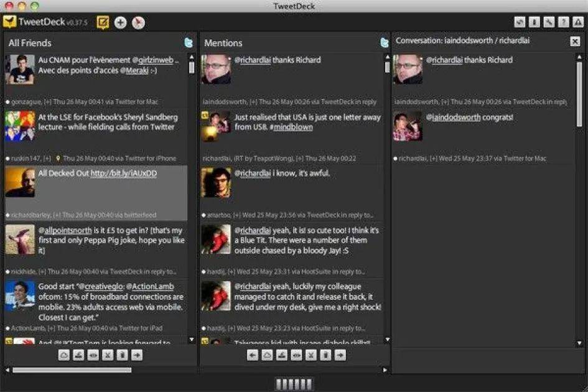Image resolution: width=588 pixels, height=392 pixels.
Task: Open the @creativeglo mention link
Action: coord(101,287)
